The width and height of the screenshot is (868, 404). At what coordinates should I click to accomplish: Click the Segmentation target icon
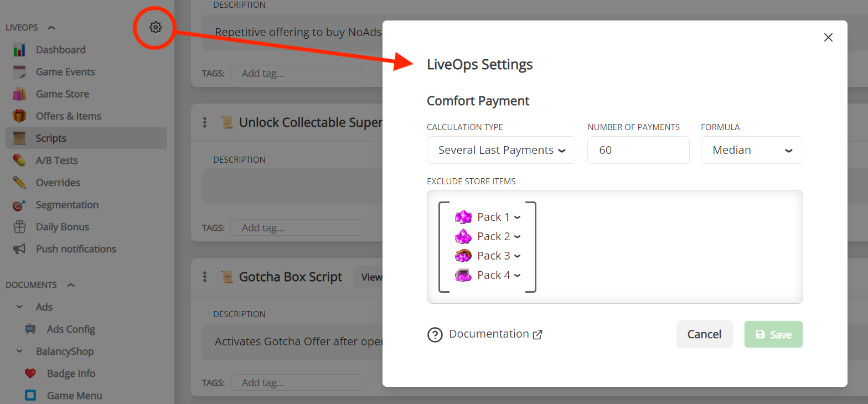point(19,205)
